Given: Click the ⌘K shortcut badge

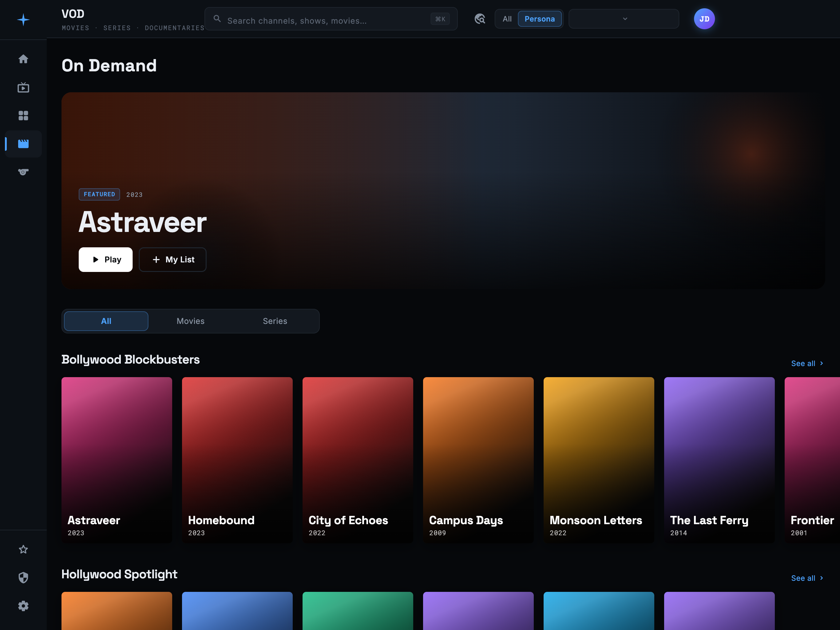Looking at the screenshot, I should point(440,19).
